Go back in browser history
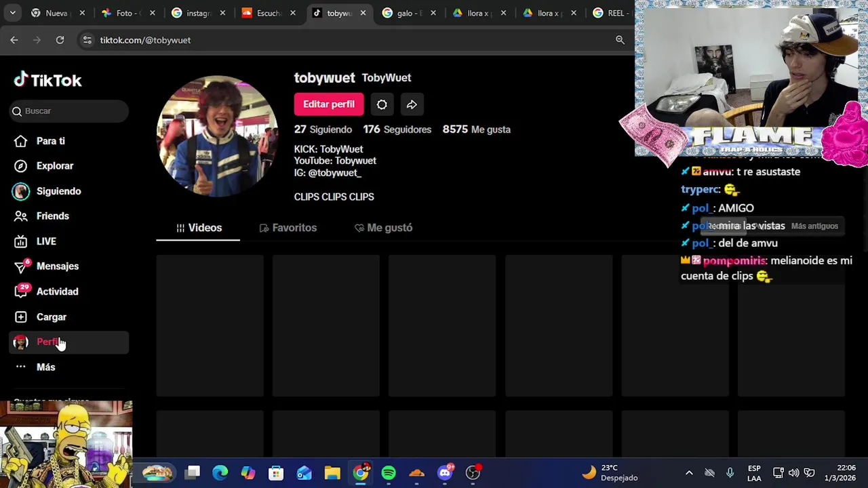 pyautogui.click(x=14, y=40)
